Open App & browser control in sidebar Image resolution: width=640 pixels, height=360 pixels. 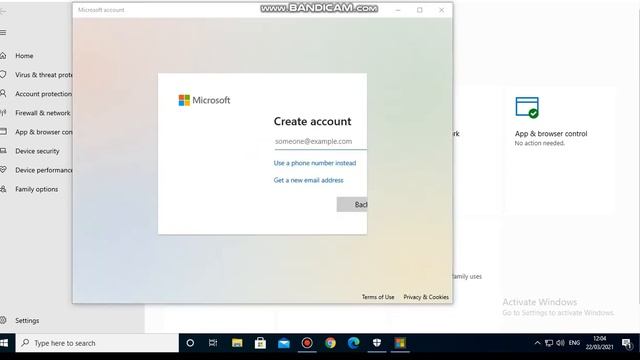coord(44,132)
